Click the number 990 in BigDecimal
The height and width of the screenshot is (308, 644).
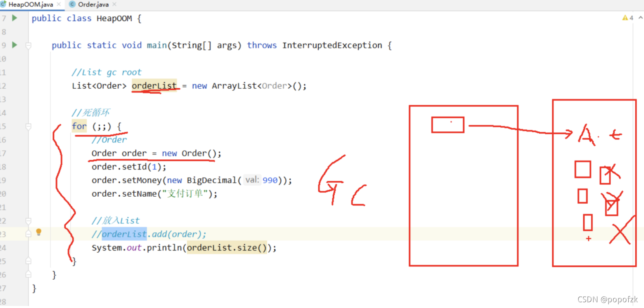coord(270,180)
